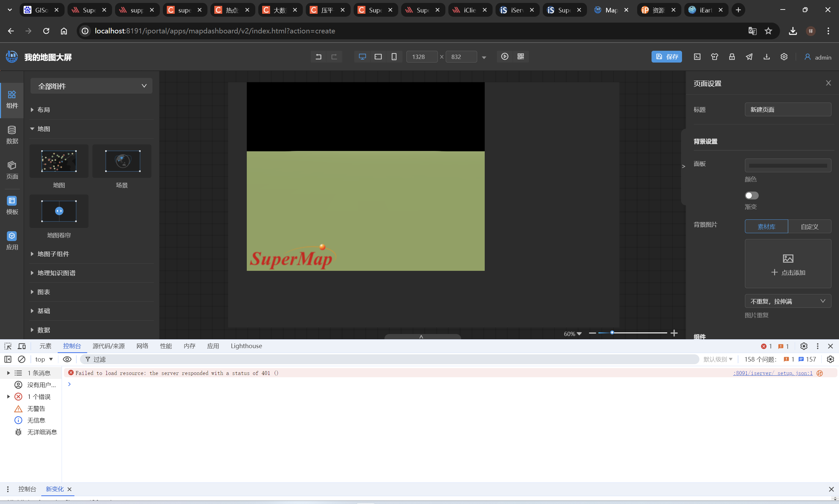
Task: Select desktop screen size icon
Action: pos(362,57)
